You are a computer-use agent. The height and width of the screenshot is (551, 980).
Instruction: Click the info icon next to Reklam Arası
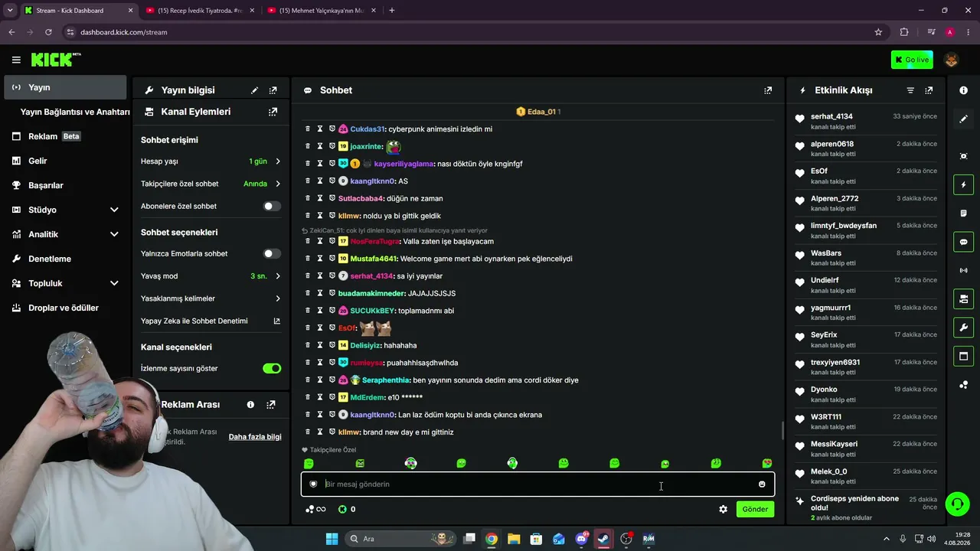[250, 405]
